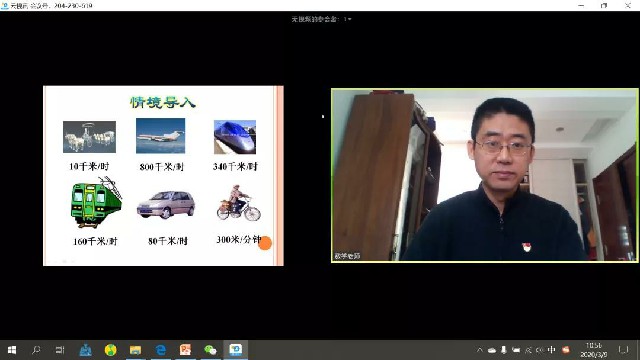Open the clock and date flyout
The image size is (640, 360).
coord(593,350)
